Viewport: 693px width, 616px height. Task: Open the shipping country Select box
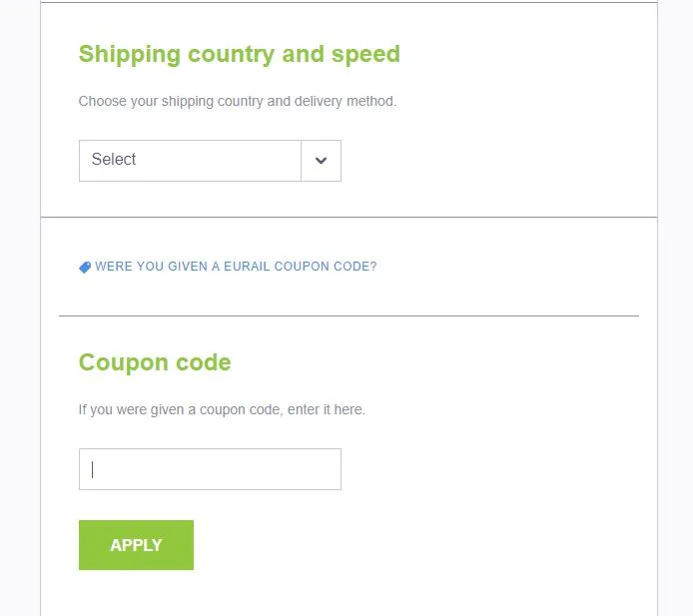190,161
